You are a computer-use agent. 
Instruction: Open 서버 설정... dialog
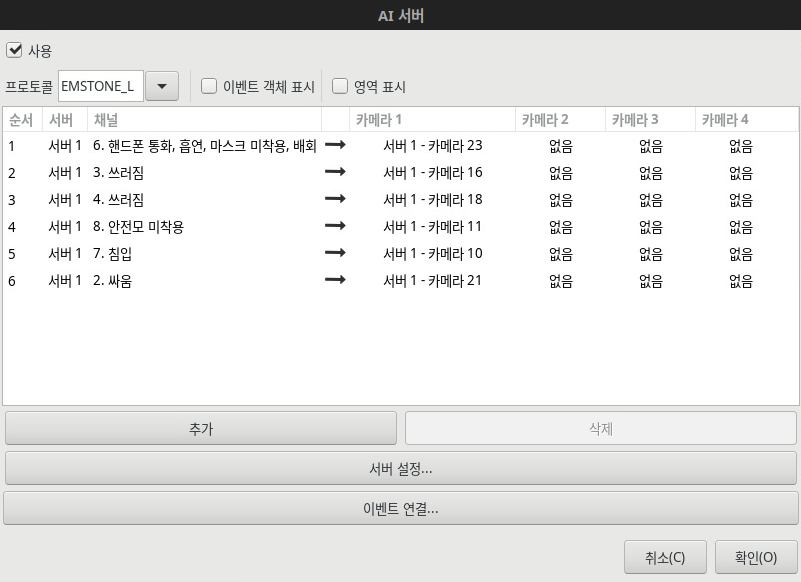click(x=400, y=468)
